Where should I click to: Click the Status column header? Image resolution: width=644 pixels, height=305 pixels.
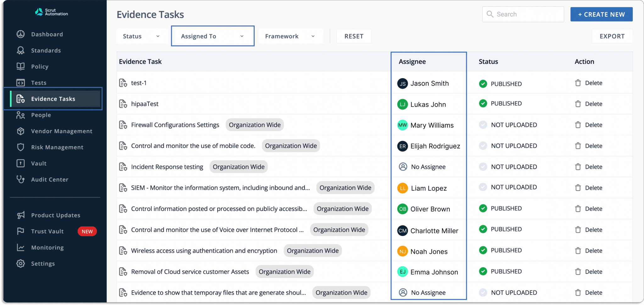pos(488,62)
